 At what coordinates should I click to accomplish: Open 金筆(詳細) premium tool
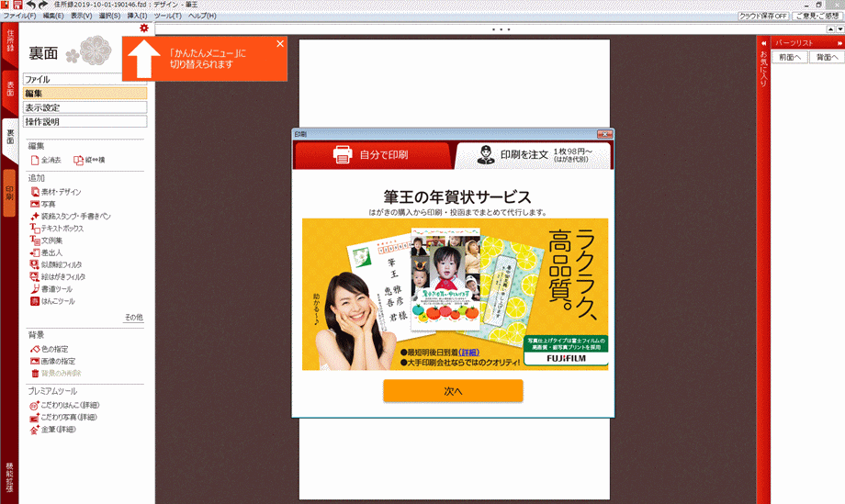[52, 430]
